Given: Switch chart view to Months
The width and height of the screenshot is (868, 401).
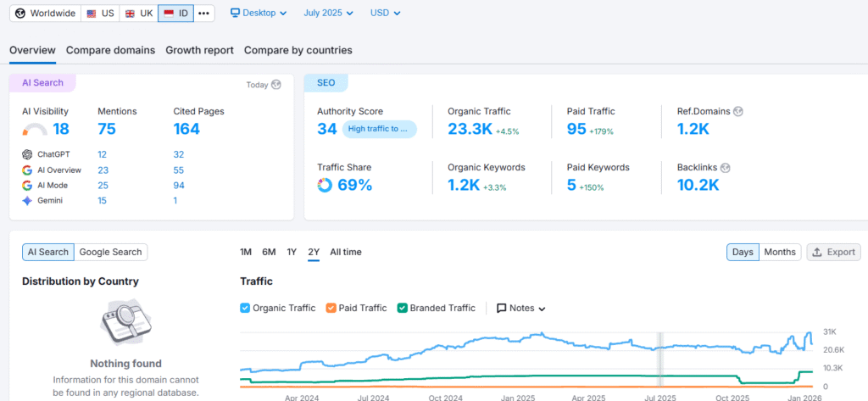Looking at the screenshot, I should (780, 252).
